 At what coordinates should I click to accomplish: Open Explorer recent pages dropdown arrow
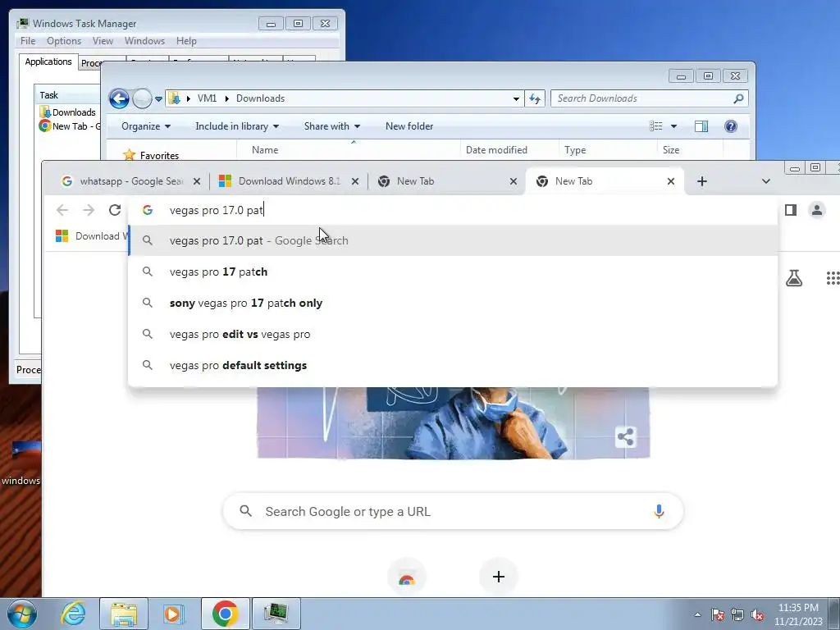pyautogui.click(x=158, y=99)
